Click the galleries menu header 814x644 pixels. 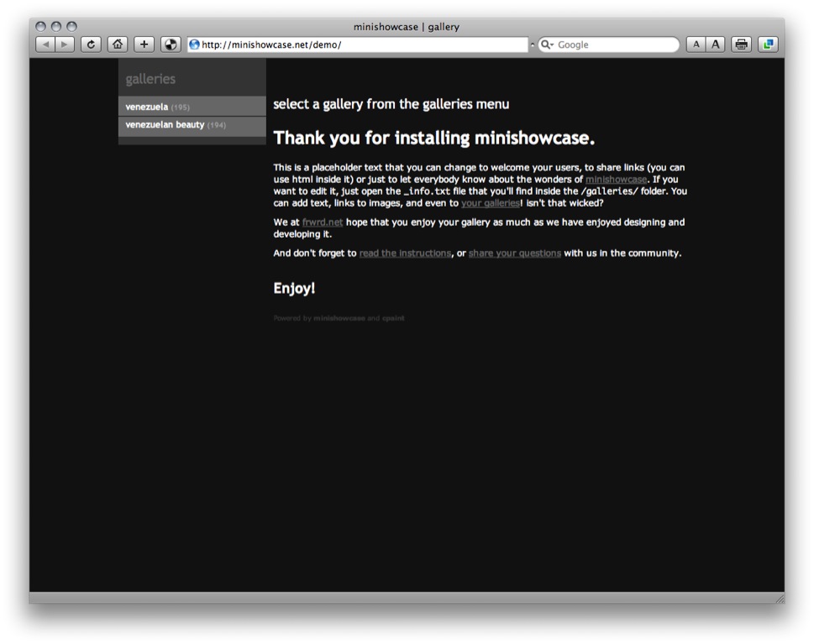(150, 79)
